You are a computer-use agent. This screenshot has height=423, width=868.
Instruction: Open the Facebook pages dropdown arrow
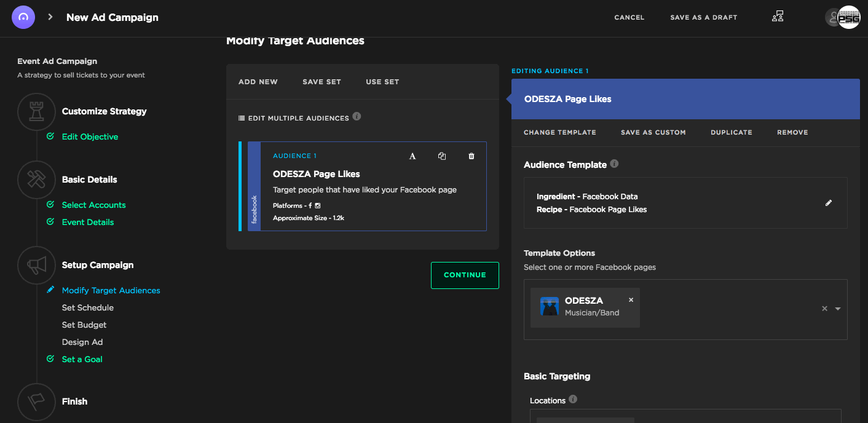[x=838, y=309]
